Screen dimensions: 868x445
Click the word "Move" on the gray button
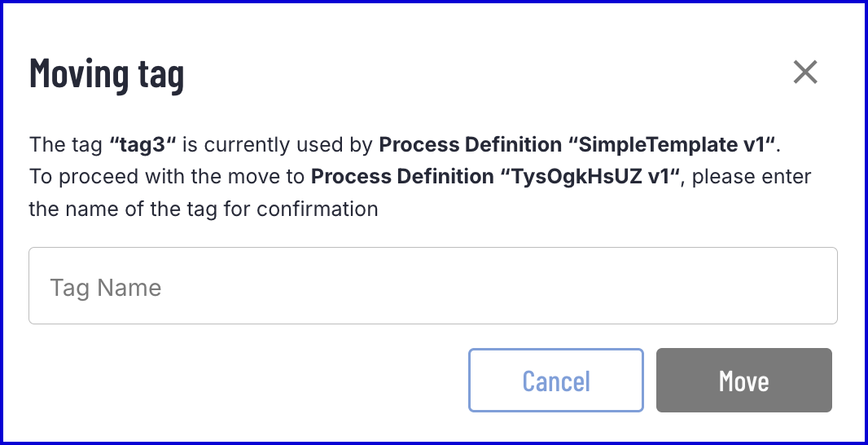pos(744,381)
